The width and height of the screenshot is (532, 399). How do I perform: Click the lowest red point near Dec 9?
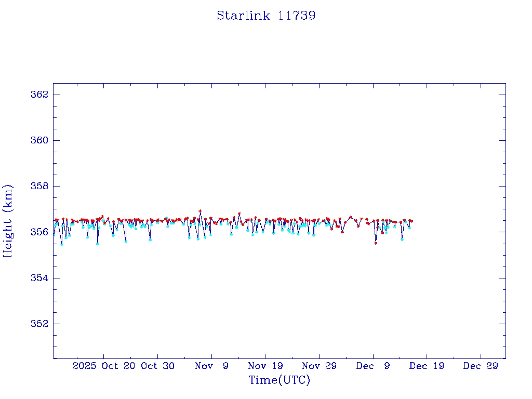point(376,243)
